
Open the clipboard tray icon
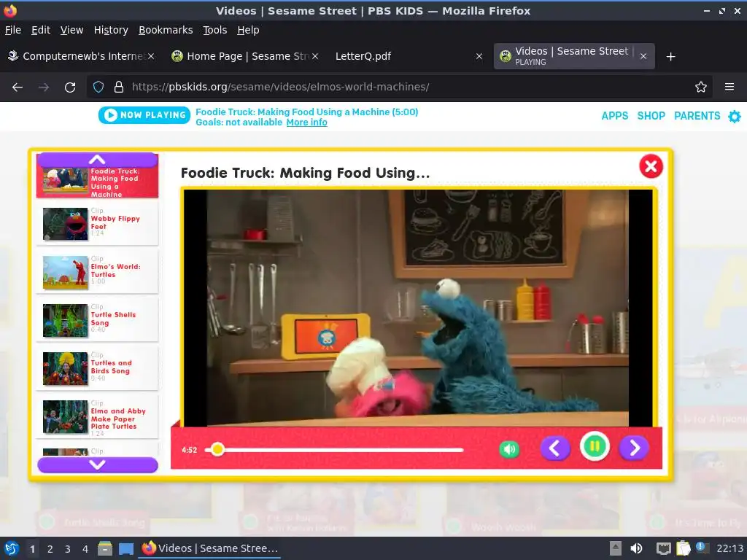click(x=683, y=548)
